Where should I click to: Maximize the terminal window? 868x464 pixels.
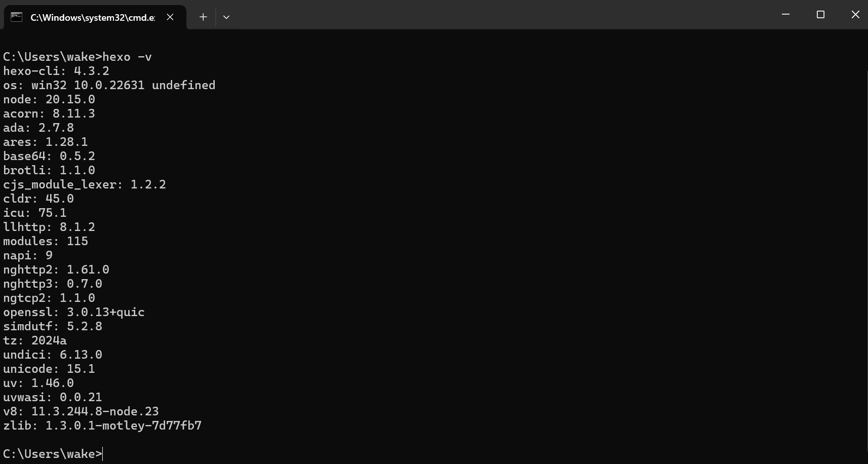(x=821, y=15)
